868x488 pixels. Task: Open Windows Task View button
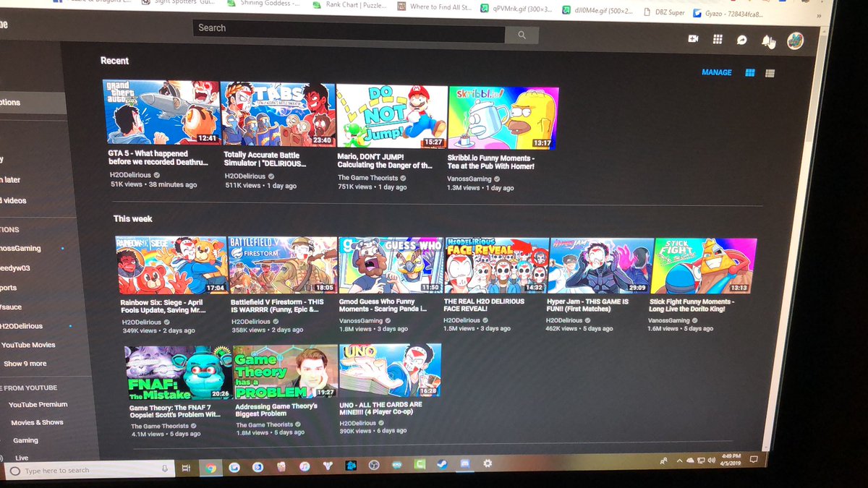point(186,468)
